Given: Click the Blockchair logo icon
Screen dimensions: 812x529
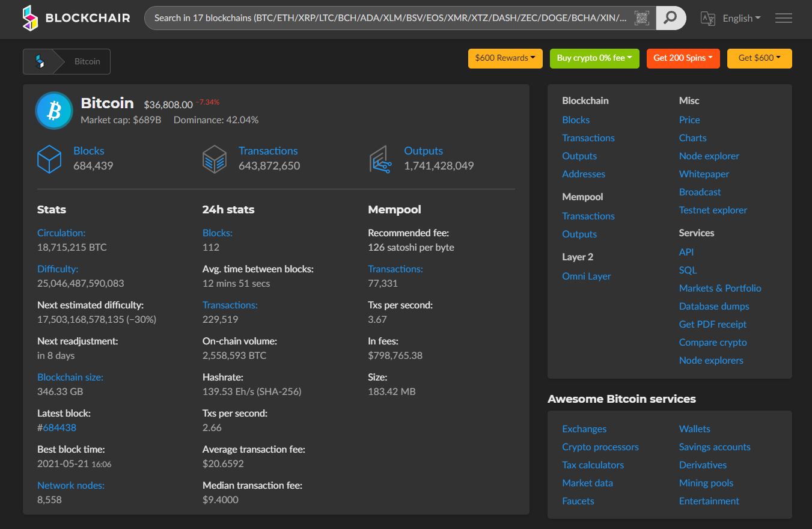Looking at the screenshot, I should (30, 18).
